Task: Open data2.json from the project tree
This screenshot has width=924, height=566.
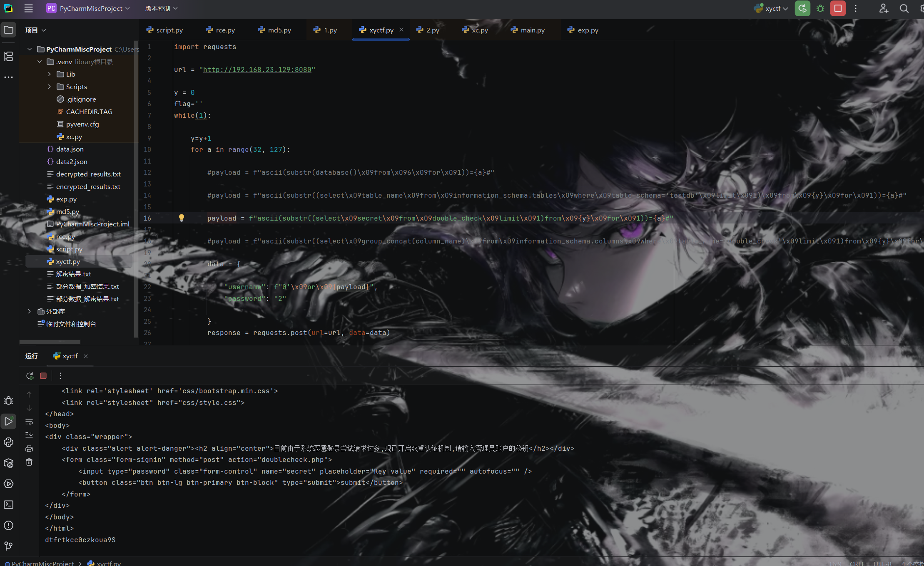Action: pos(72,161)
